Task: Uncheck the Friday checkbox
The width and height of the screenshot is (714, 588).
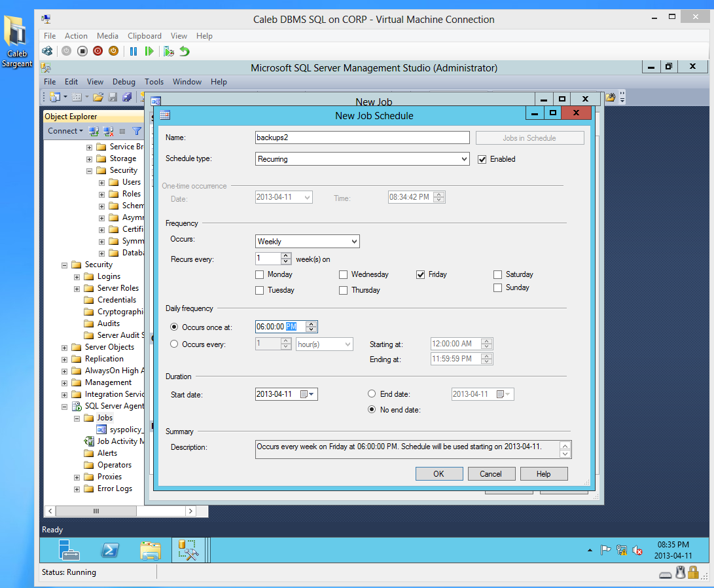Action: click(420, 274)
